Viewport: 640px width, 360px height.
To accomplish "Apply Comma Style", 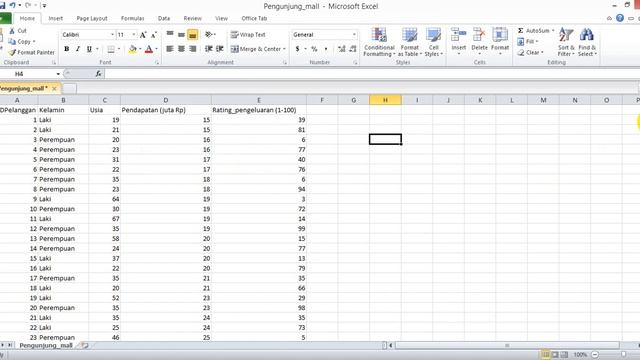I will pyautogui.click(x=326, y=49).
